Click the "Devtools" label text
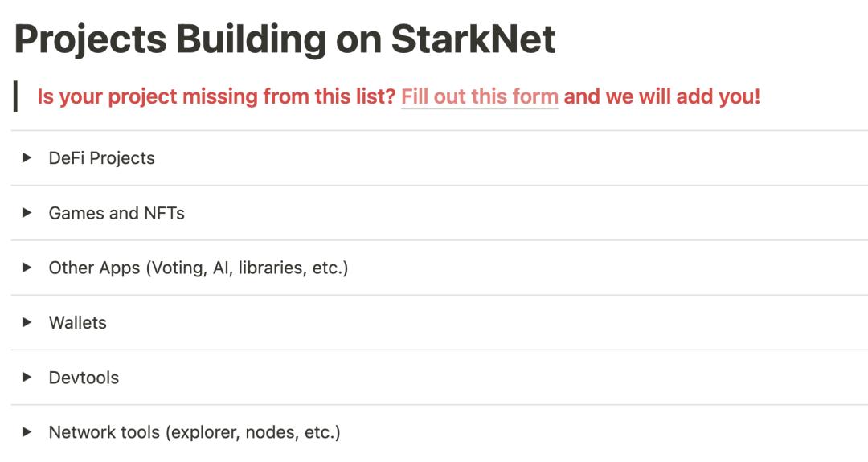 point(84,377)
